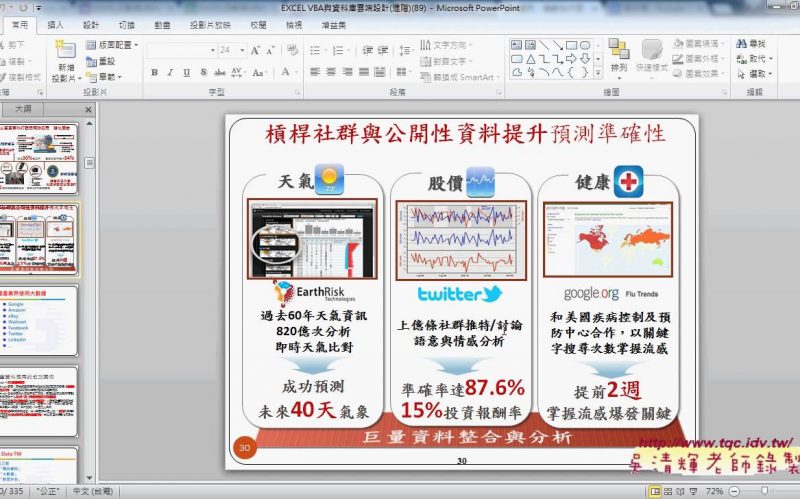This screenshot has width=800, height=499.
Task: Click the Replace (取代) button
Action: [755, 59]
